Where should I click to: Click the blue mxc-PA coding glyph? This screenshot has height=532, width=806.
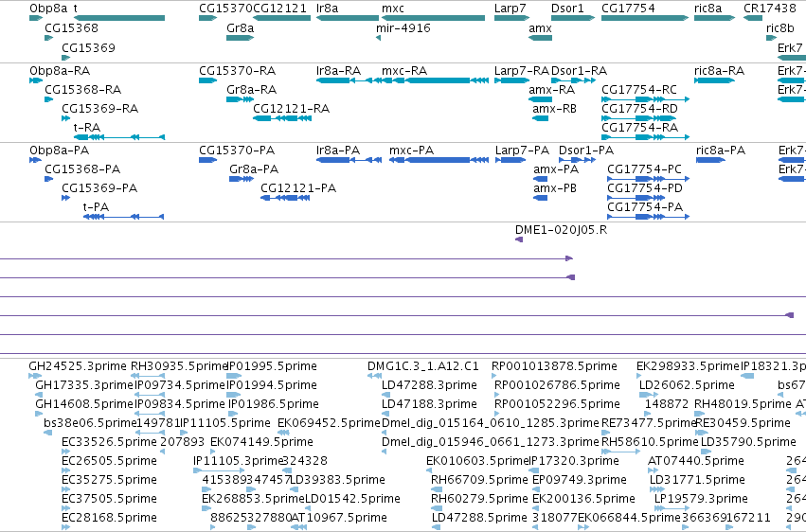(439, 160)
